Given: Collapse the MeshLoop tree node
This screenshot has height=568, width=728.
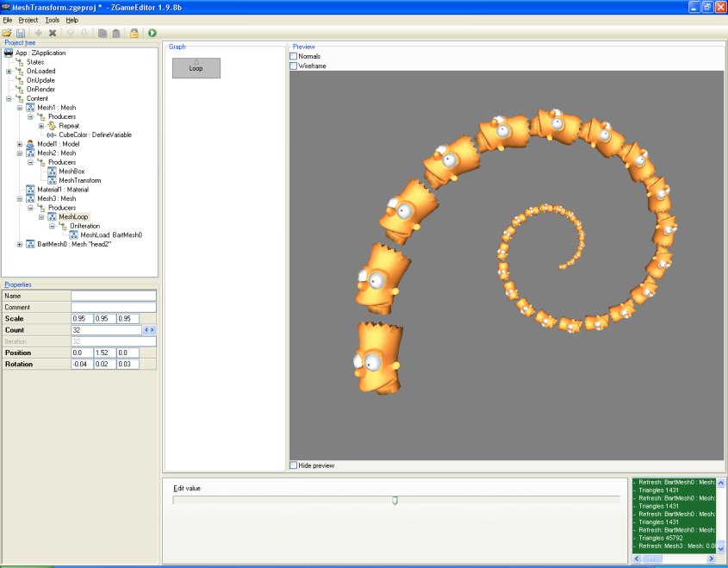Looking at the screenshot, I should [41, 217].
